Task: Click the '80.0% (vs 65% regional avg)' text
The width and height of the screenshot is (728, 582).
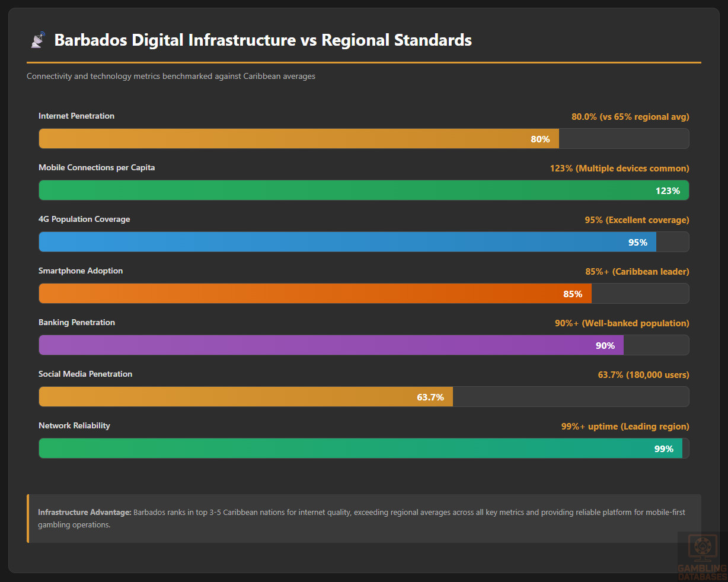Action: [630, 117]
